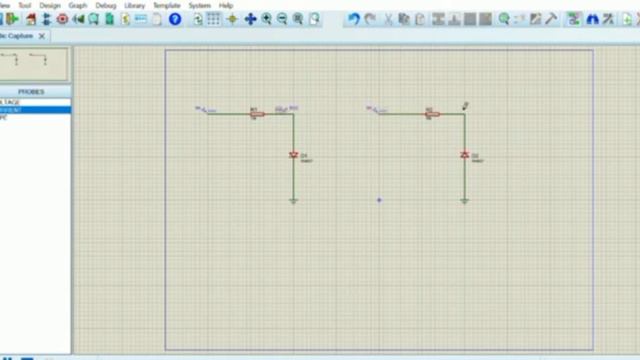Select the highlighted CURRENT probe entry

35,110
